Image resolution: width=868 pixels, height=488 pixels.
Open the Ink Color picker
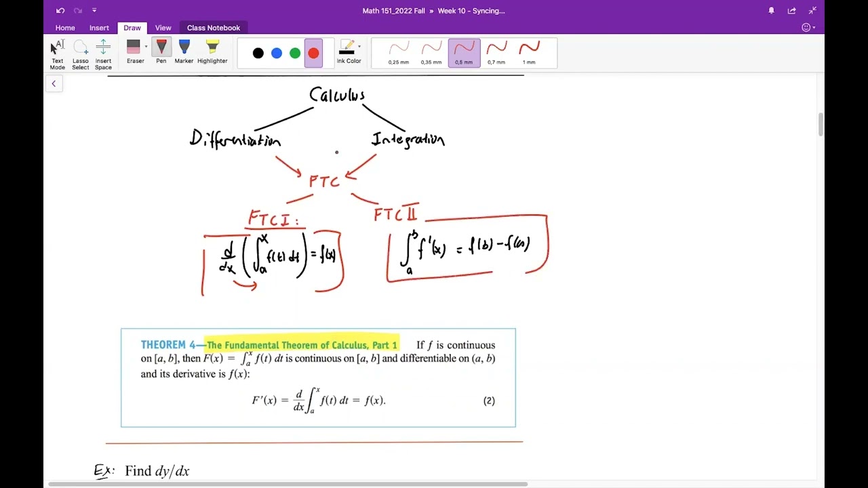(x=349, y=52)
